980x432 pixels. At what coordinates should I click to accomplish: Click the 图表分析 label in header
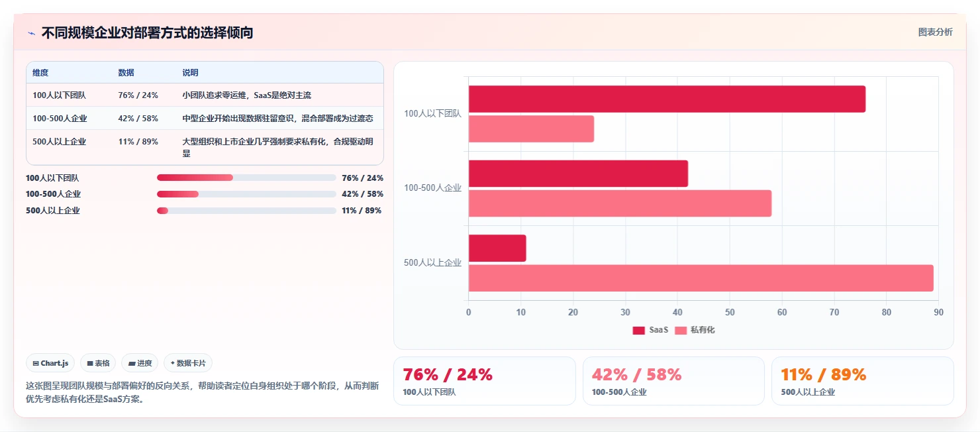[935, 32]
